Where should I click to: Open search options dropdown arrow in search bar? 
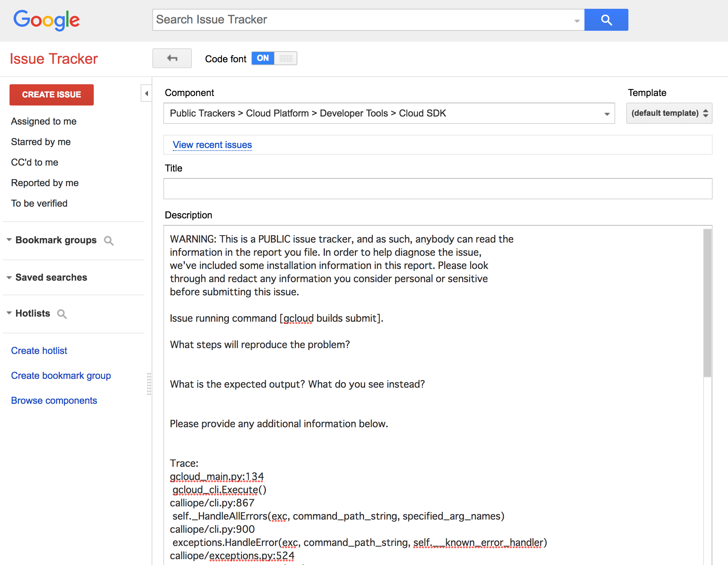577,21
